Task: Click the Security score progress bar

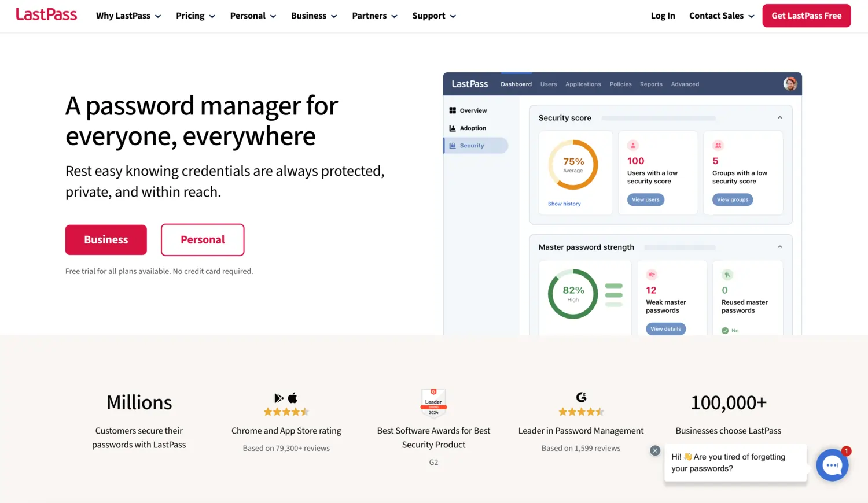Action: click(659, 118)
